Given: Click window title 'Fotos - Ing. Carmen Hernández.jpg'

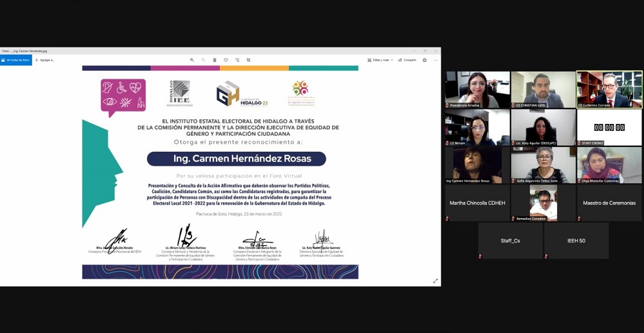Looking at the screenshot, I should point(24,51).
